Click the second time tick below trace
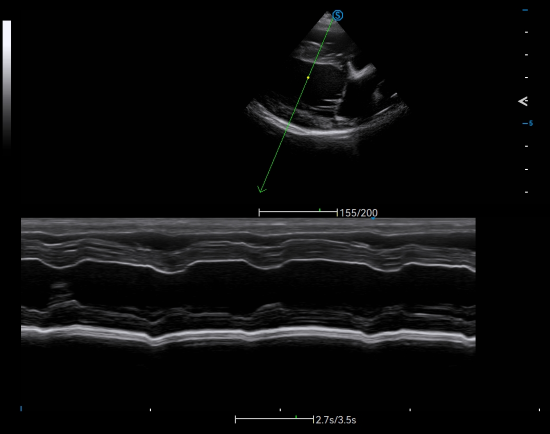550x434 pixels. click(x=150, y=409)
